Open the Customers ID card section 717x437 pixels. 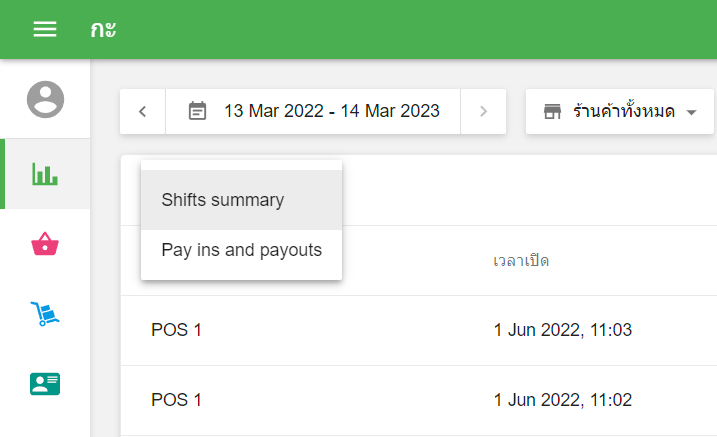(x=45, y=384)
